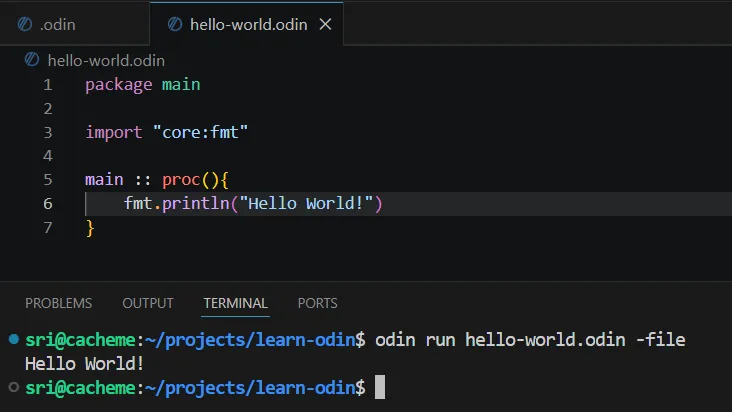Click line number 5 in the gutter
This screenshot has width=732, height=412.
pos(48,180)
